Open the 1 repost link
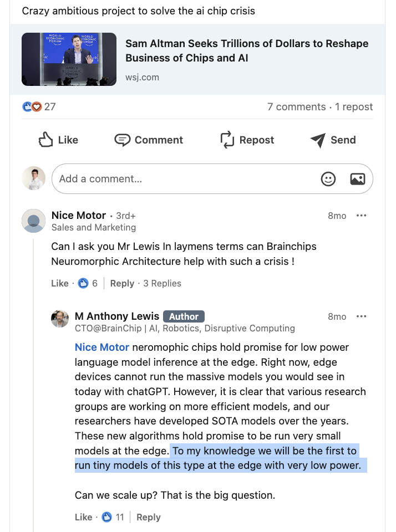The width and height of the screenshot is (396, 532). (x=354, y=106)
